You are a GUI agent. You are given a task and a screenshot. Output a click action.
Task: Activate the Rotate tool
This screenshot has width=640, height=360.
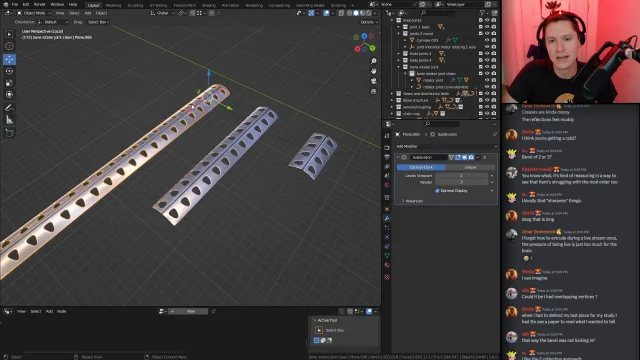tap(9, 71)
